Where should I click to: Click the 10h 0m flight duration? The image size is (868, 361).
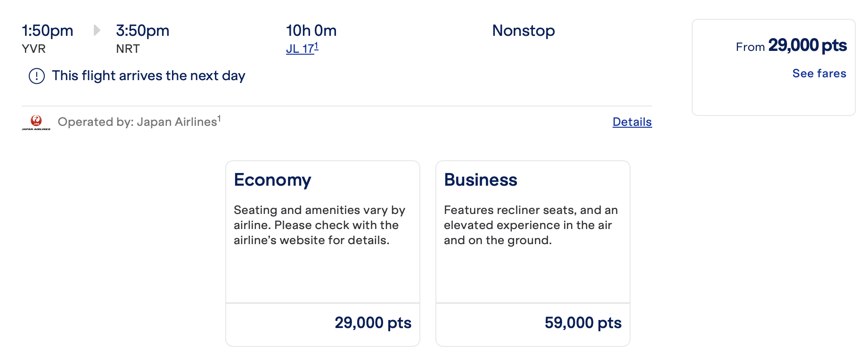[x=311, y=31]
